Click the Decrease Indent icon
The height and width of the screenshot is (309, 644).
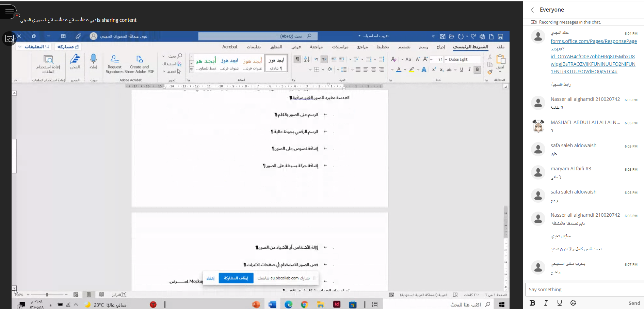click(x=342, y=59)
